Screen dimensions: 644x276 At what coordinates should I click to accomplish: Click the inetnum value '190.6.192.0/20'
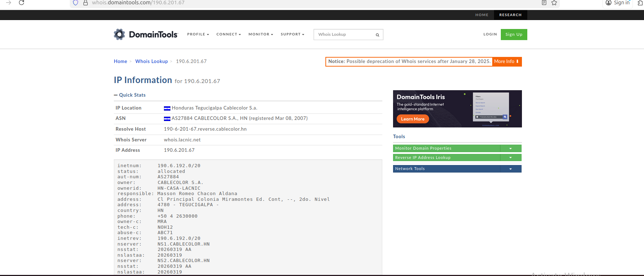[179, 166]
